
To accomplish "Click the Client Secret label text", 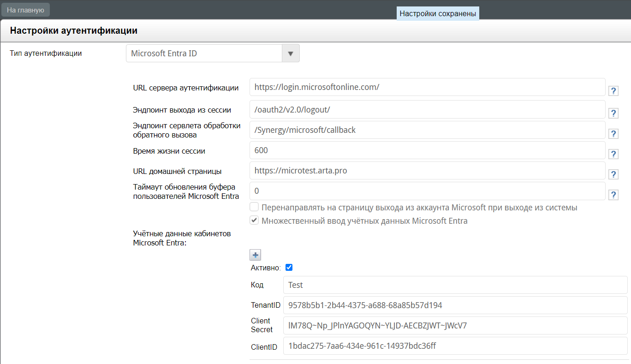I will [x=262, y=325].
